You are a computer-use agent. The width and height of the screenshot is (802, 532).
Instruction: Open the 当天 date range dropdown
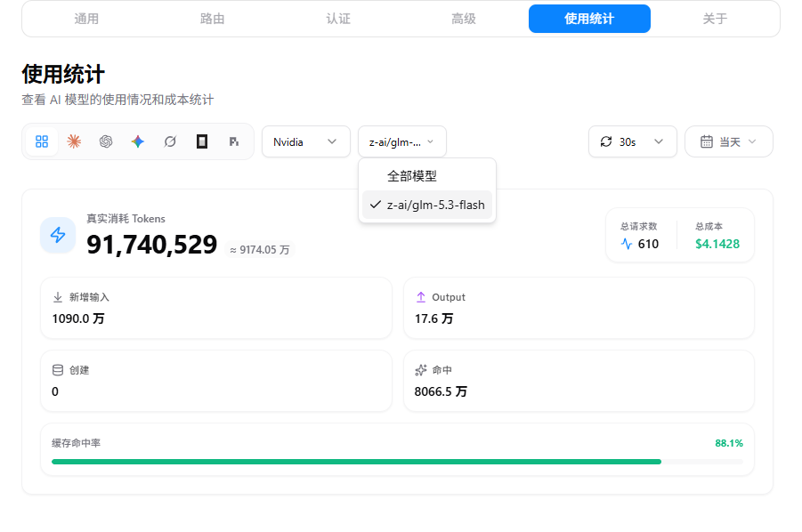[729, 141]
